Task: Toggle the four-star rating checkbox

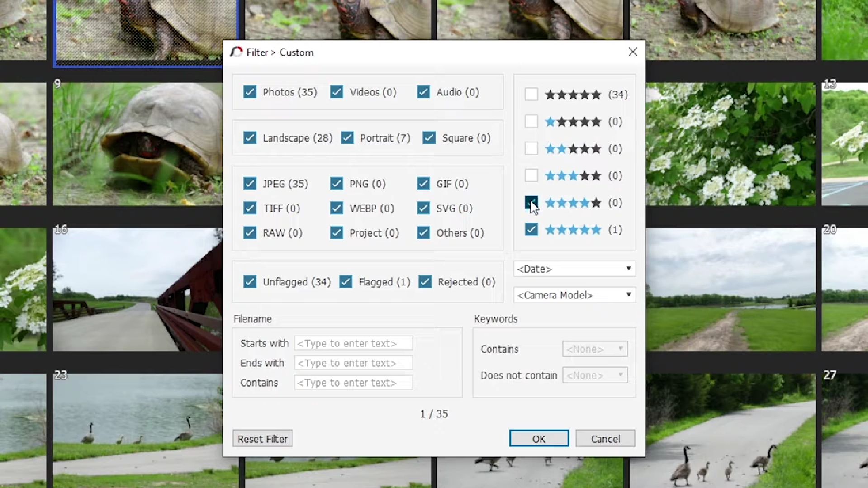Action: (531, 203)
